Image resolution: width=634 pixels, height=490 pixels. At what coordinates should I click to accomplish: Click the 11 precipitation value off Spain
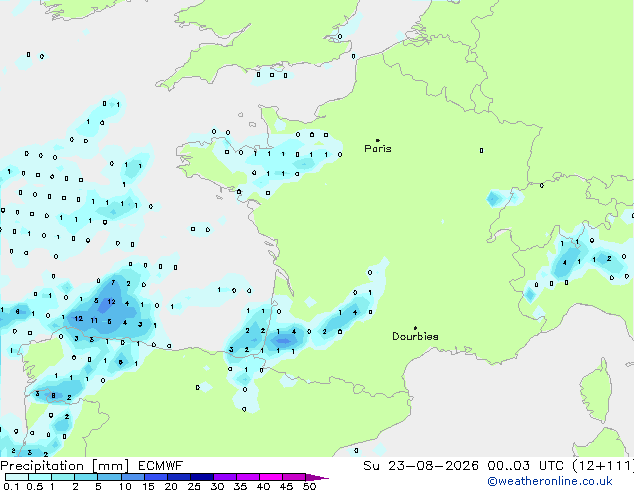tap(94, 321)
